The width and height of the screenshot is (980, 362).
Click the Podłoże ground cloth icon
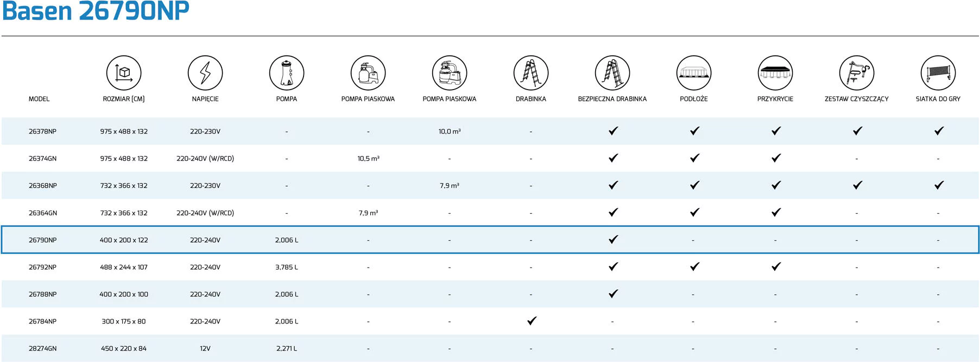point(694,73)
